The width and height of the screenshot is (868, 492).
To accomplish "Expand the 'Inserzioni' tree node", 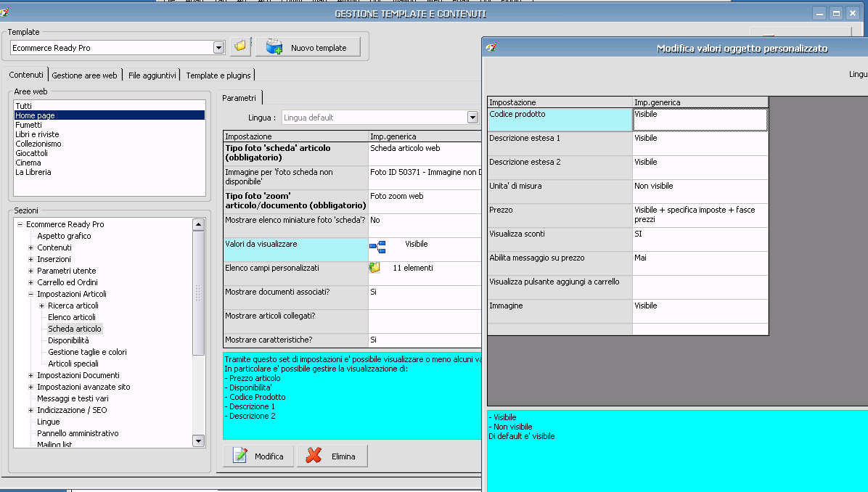I will click(x=31, y=259).
